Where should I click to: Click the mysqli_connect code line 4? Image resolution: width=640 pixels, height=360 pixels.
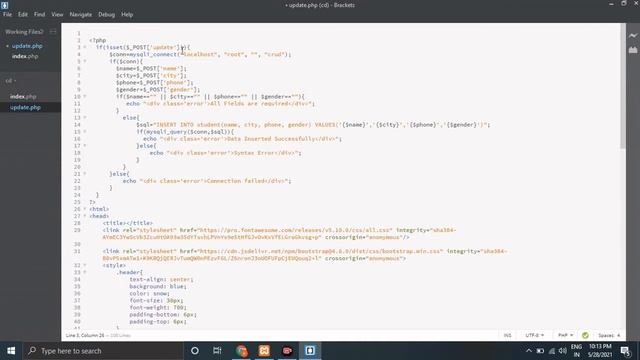pyautogui.click(x=200, y=54)
